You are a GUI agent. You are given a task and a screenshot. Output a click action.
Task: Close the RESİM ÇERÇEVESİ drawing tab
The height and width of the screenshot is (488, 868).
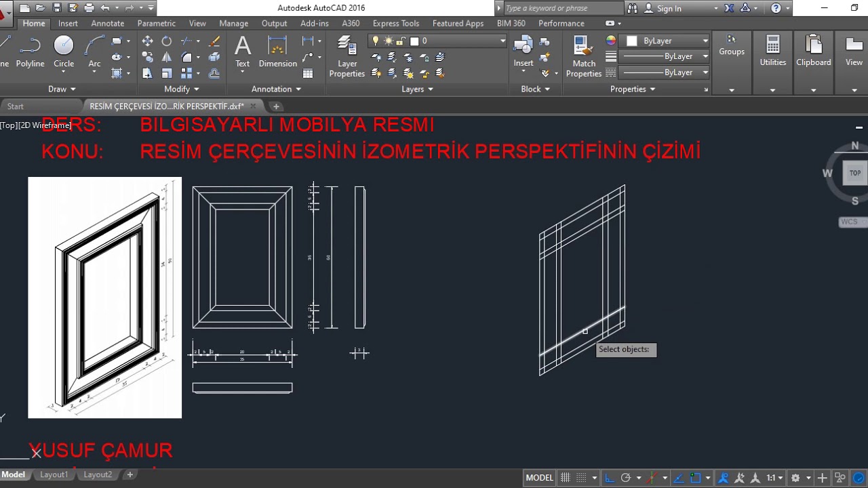pyautogui.click(x=253, y=106)
